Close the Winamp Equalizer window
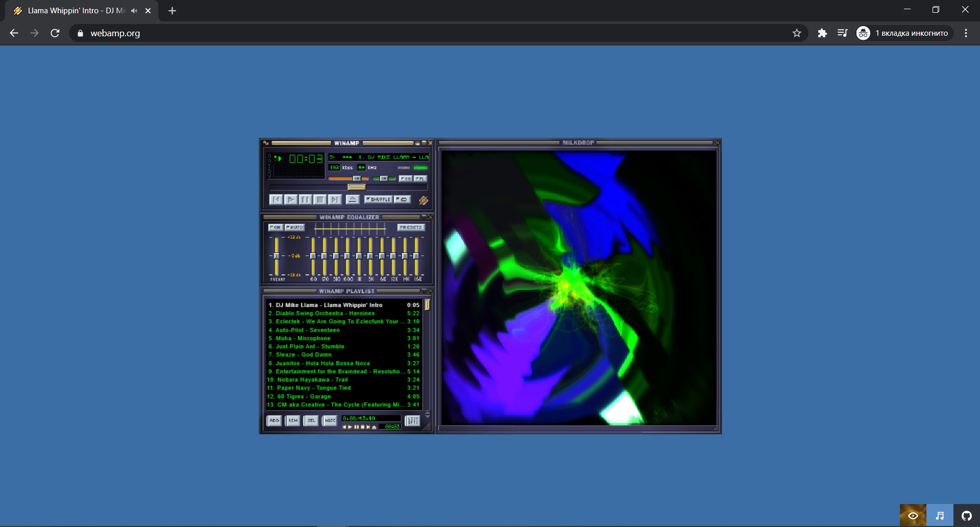 click(x=430, y=217)
